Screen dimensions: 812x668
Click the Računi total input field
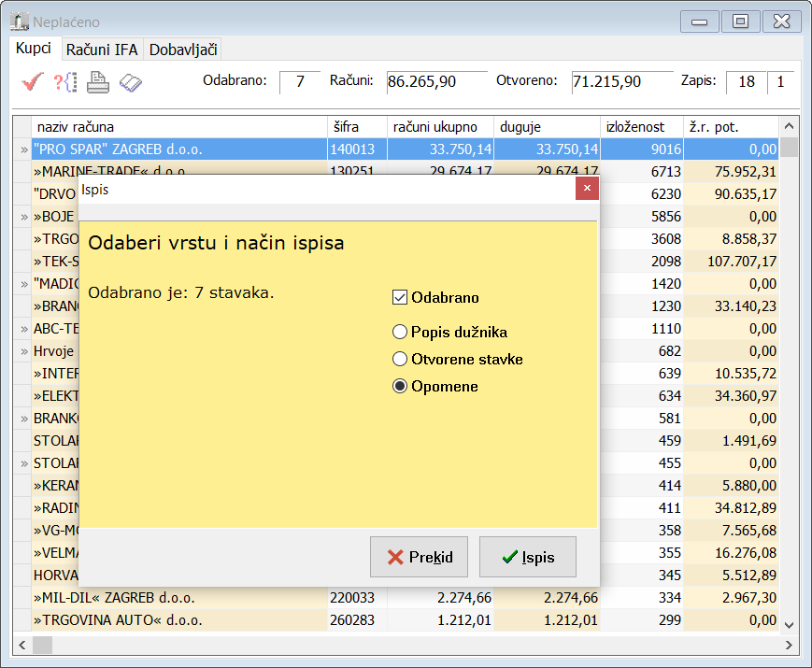coord(435,82)
